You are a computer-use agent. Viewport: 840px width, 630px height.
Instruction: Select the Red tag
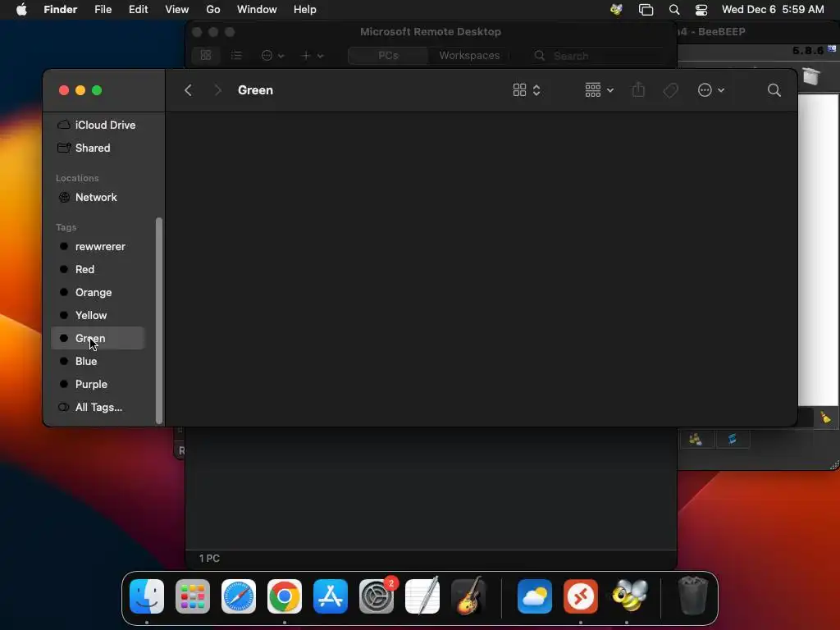(98, 269)
